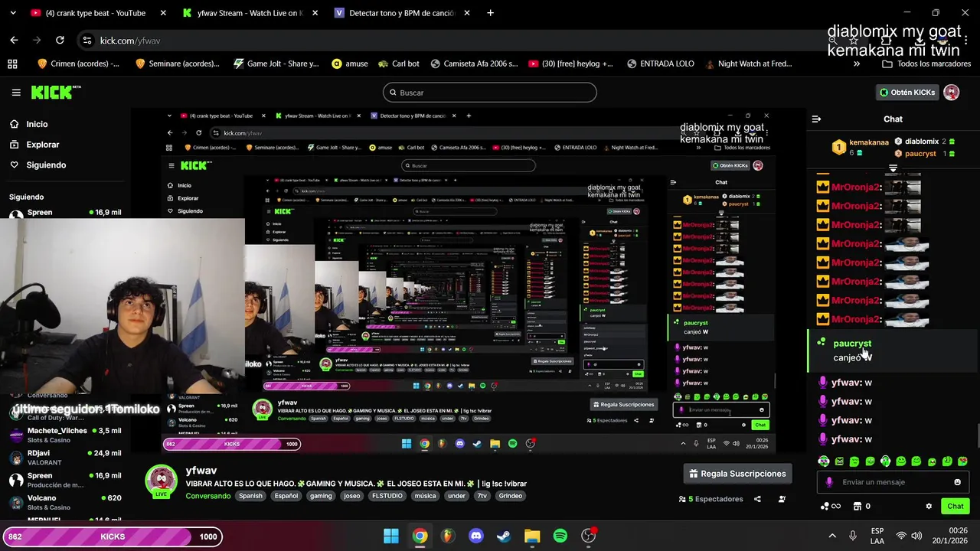Send message with Chat button
Screen dimensions: 980x551
(955, 506)
